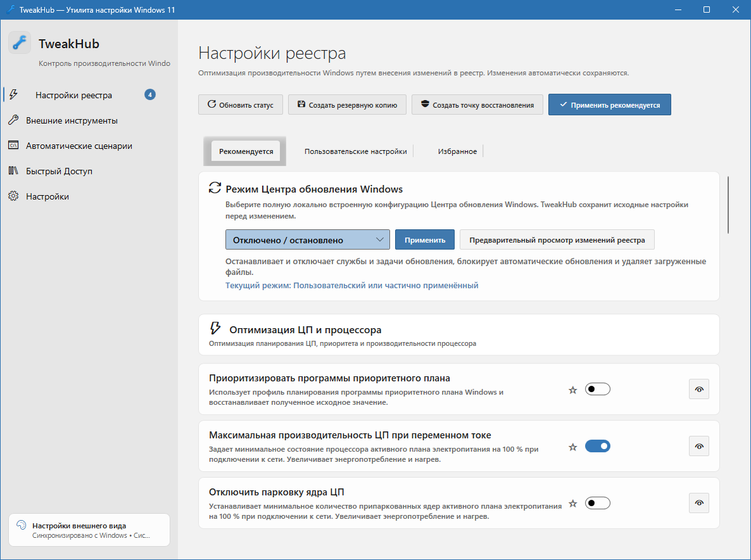
Task: Click the Оптимизация ЦП и процессора header
Action: (459, 335)
